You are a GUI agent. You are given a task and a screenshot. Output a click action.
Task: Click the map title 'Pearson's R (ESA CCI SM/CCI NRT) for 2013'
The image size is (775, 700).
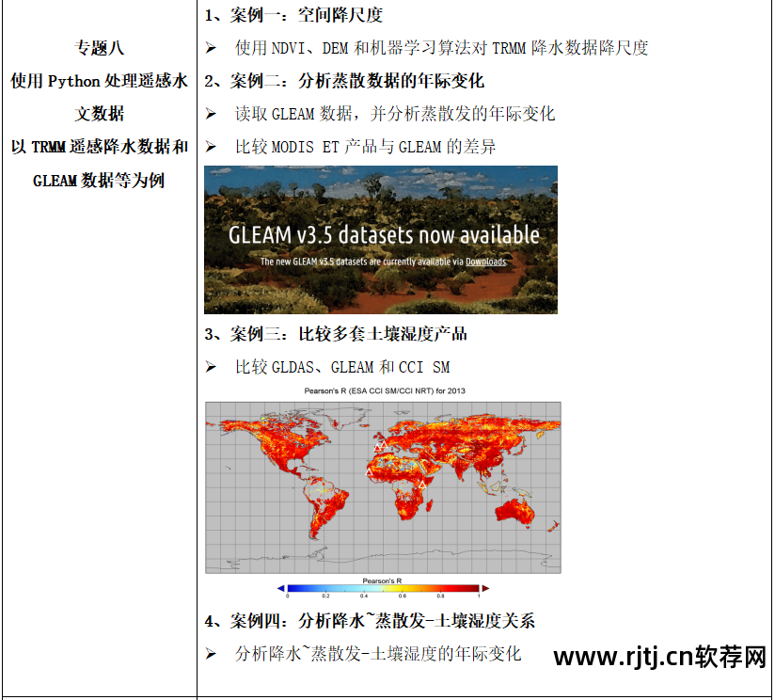pyautogui.click(x=385, y=390)
